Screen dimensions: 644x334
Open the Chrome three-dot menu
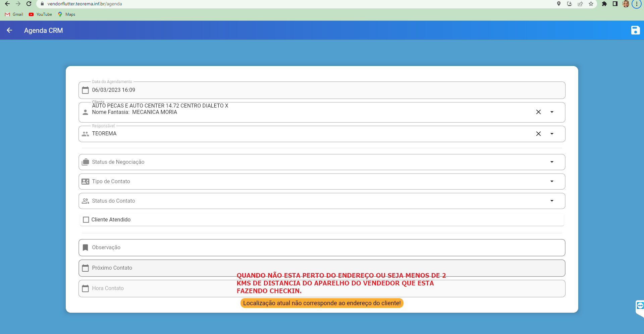click(637, 4)
